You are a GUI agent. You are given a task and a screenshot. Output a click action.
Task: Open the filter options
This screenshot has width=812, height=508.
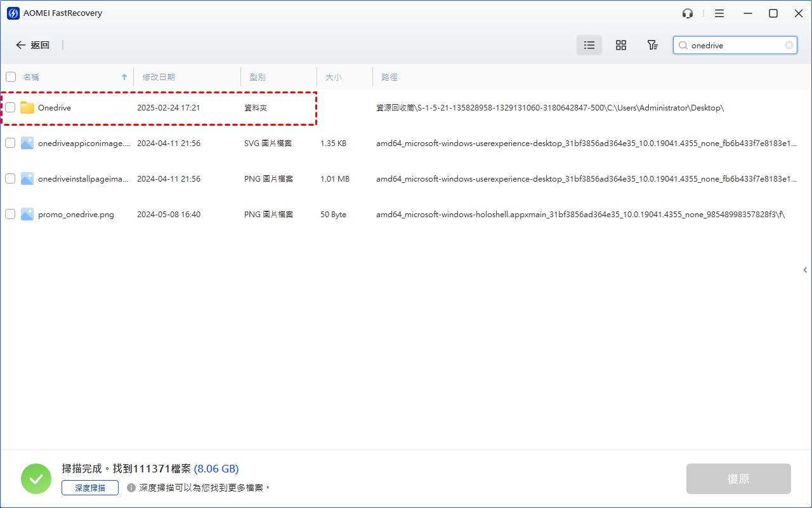tap(652, 45)
